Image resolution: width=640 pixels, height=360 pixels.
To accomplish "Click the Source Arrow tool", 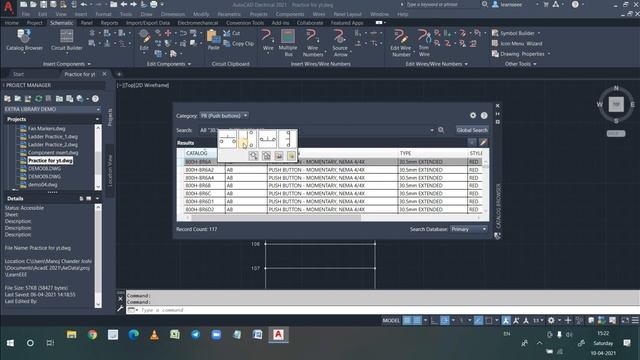I will point(340,42).
